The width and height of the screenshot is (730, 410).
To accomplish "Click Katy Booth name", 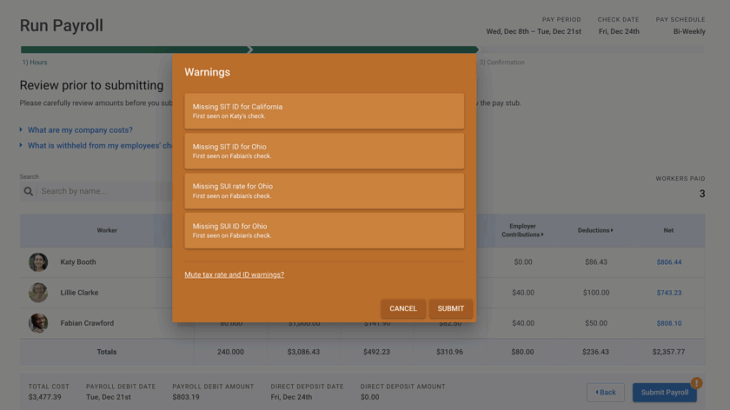I will (78, 262).
